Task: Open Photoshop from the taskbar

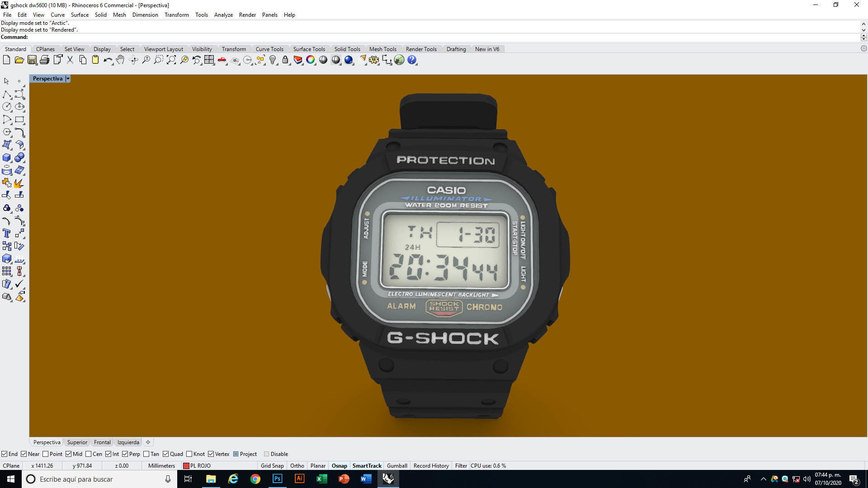Action: [x=277, y=479]
